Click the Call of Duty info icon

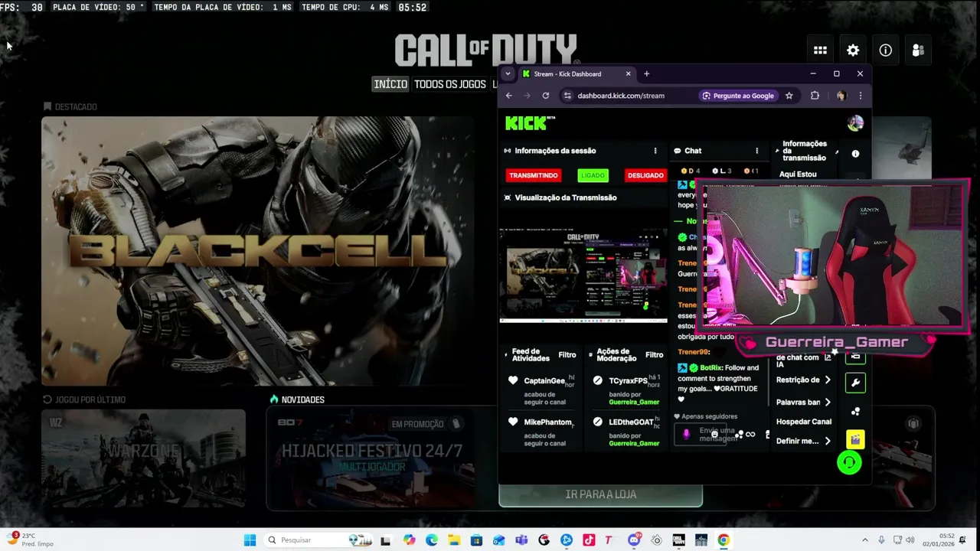(x=885, y=51)
